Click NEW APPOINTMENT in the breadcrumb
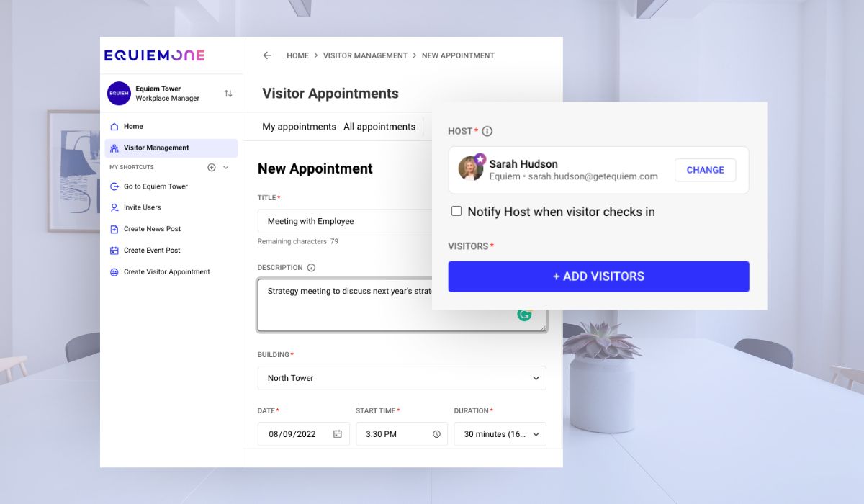This screenshot has height=504, width=864. pyautogui.click(x=458, y=55)
